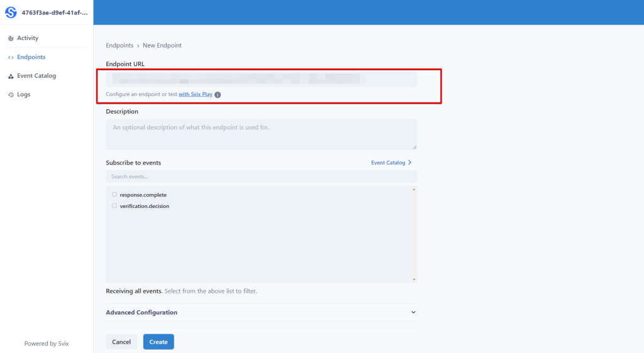Click the Logs clock icon
This screenshot has width=644, height=353.
click(11, 95)
